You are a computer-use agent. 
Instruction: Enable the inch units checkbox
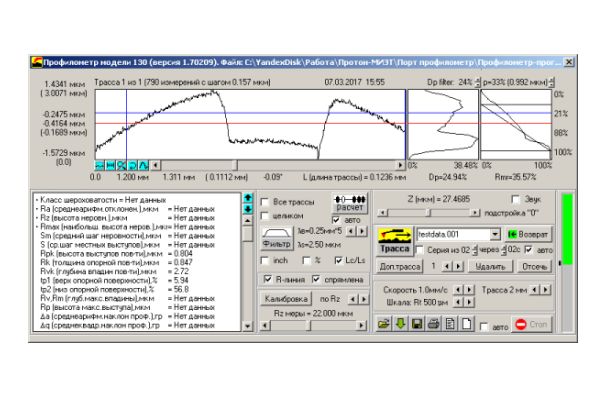click(x=264, y=261)
